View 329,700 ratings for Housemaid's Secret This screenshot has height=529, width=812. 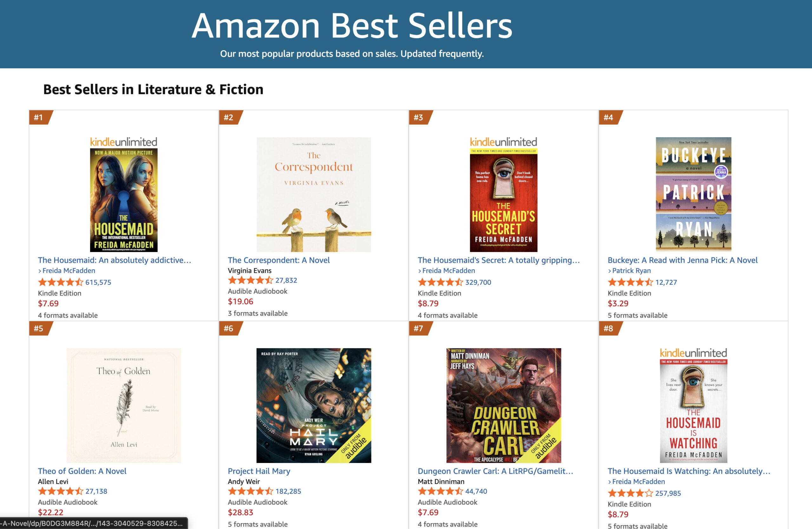(x=478, y=282)
